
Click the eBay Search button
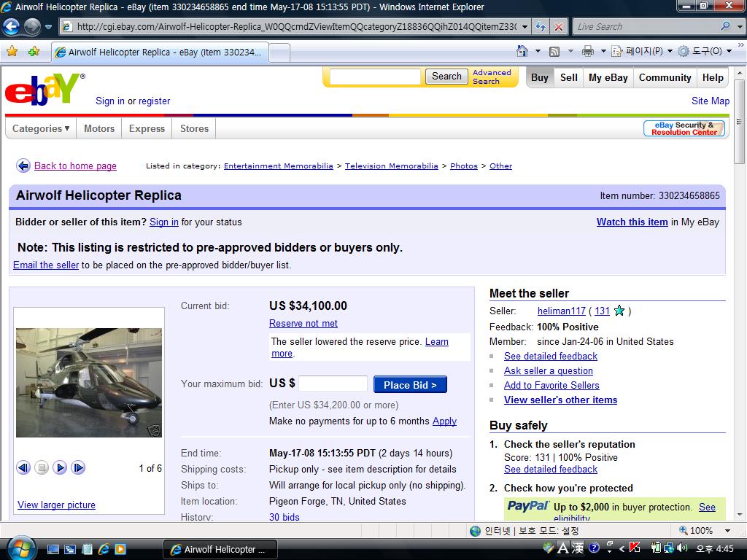pyautogui.click(x=446, y=76)
